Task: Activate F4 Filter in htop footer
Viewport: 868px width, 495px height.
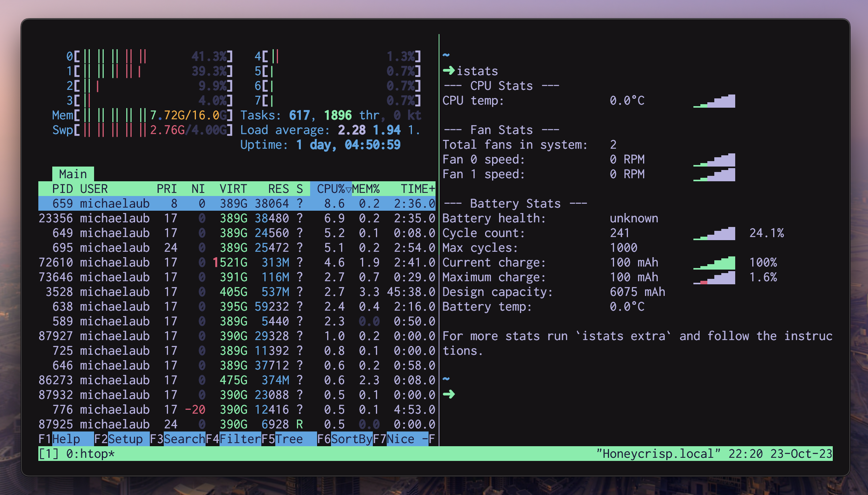Action: pos(233,439)
